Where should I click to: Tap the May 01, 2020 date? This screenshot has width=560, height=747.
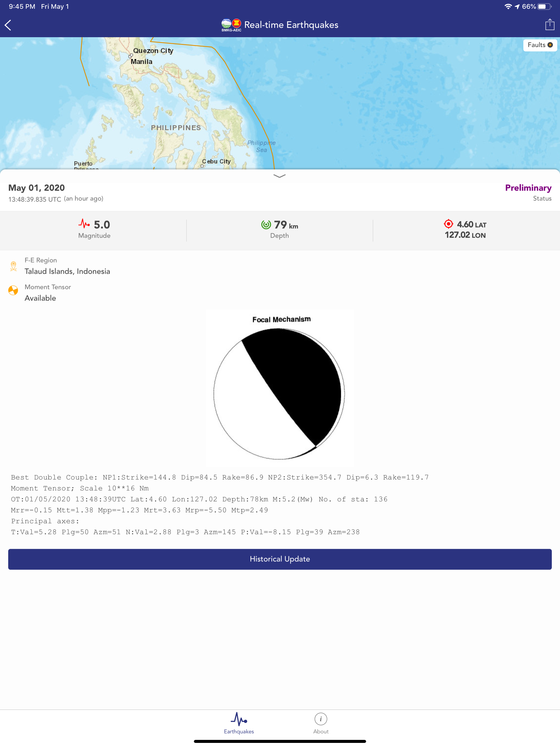[x=36, y=188]
